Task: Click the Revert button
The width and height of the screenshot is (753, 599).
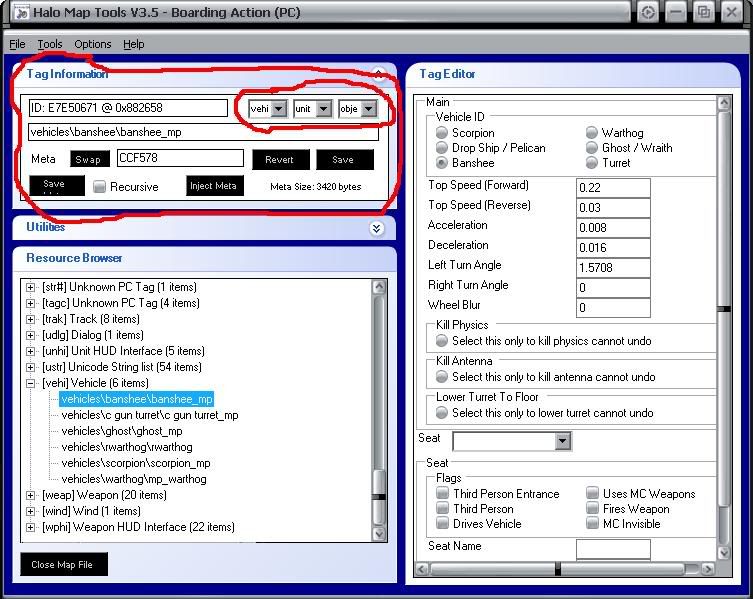Action: coord(281,159)
